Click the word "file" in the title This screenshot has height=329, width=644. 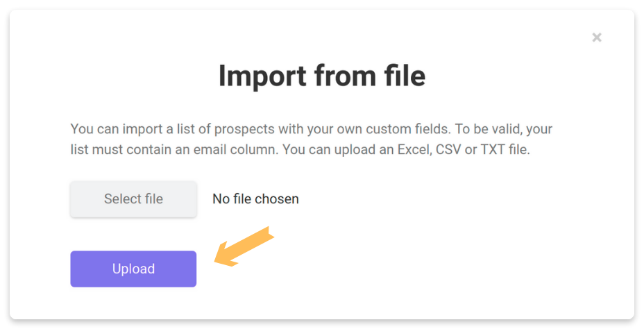click(x=405, y=76)
